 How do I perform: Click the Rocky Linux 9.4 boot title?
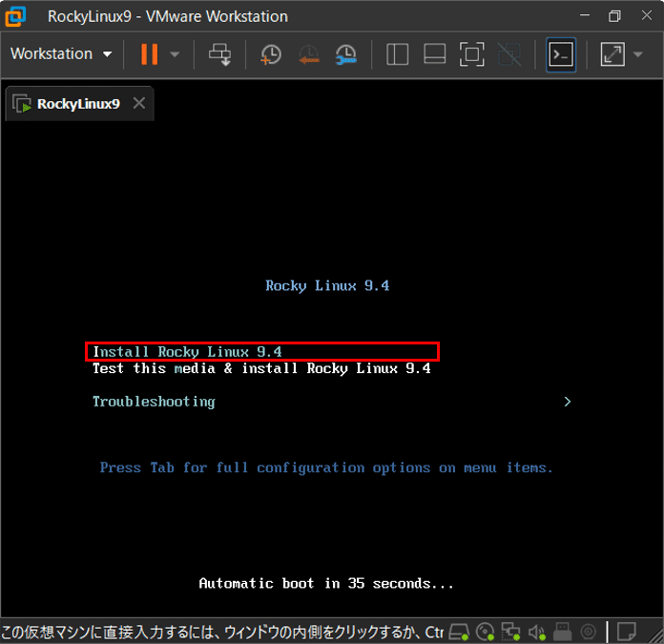(327, 286)
